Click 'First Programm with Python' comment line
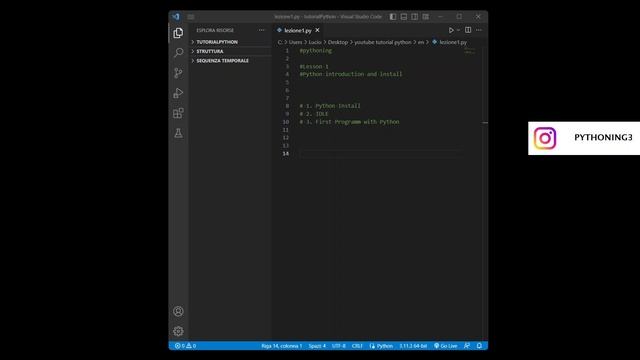This screenshot has height=360, width=640. 349,122
